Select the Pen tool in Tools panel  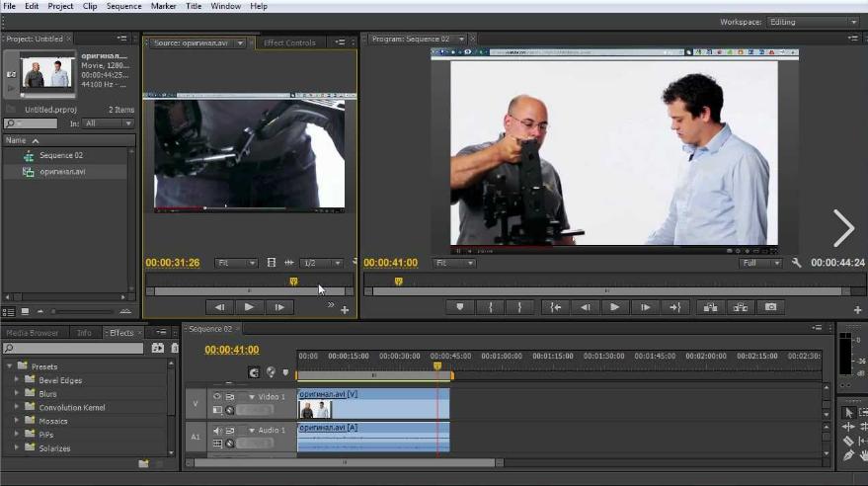coord(848,455)
